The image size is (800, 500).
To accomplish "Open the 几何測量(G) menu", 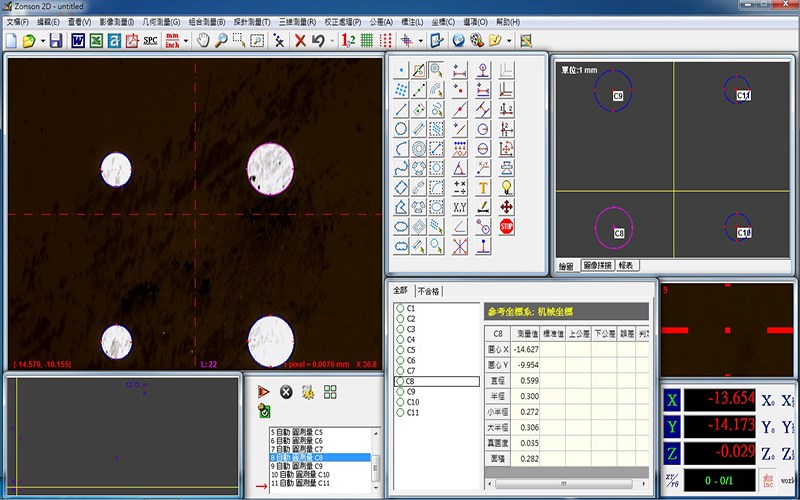I will (x=161, y=22).
